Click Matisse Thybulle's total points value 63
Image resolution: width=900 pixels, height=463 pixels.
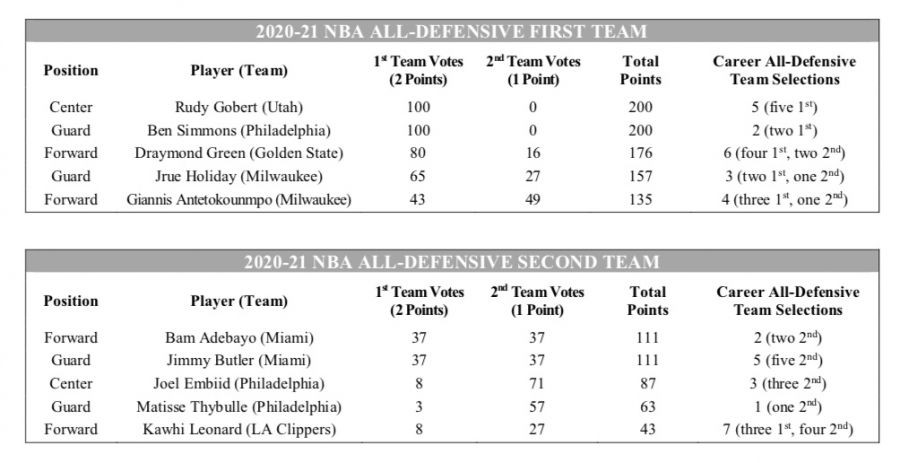pos(648,406)
